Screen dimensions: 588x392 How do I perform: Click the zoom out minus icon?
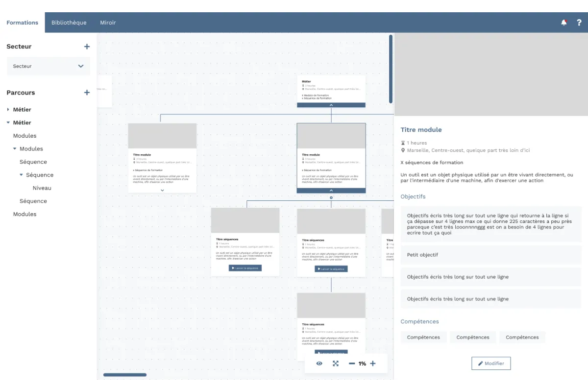(x=351, y=363)
